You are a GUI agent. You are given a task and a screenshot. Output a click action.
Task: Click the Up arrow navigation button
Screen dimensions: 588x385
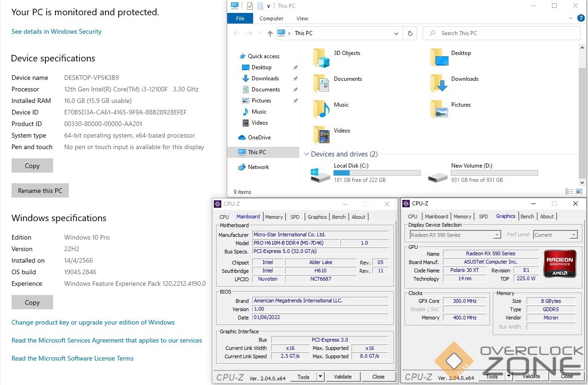(x=270, y=33)
